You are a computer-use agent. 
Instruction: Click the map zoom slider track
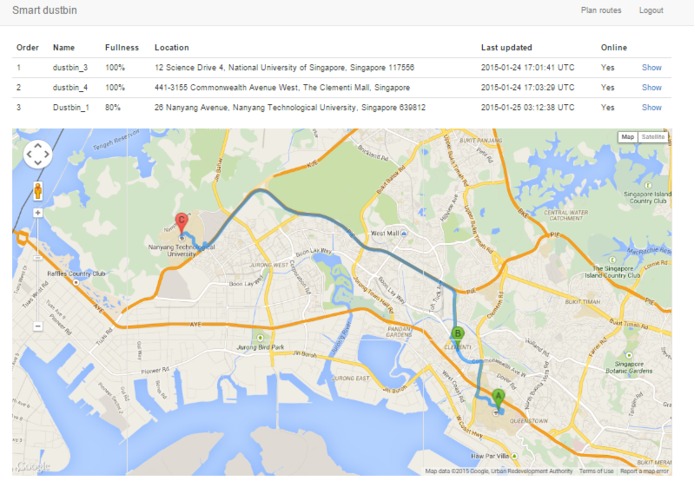(38, 270)
